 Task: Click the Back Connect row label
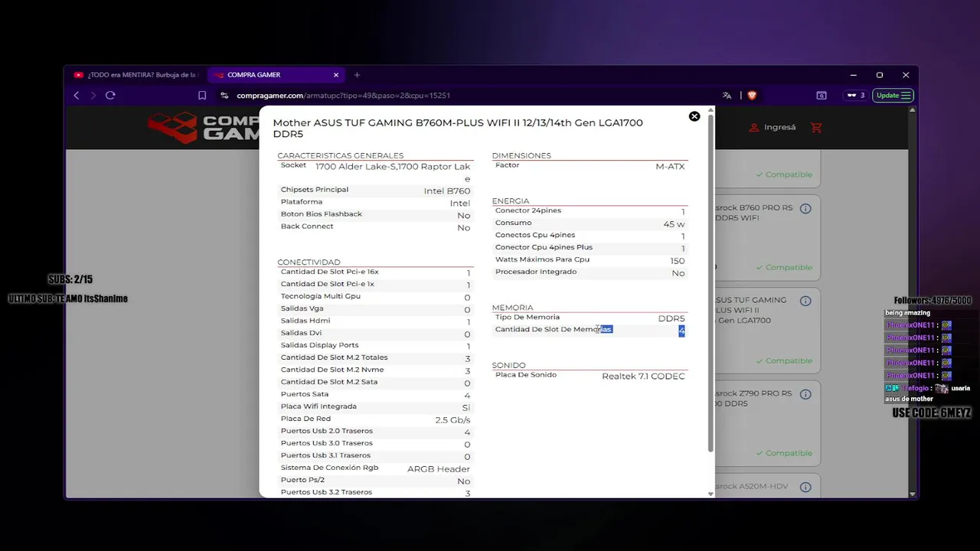(x=307, y=227)
